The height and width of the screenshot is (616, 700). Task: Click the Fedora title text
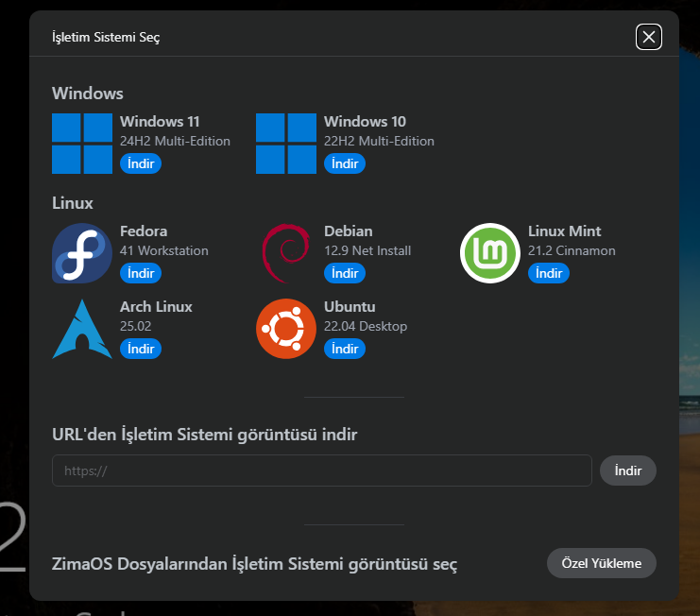point(144,231)
